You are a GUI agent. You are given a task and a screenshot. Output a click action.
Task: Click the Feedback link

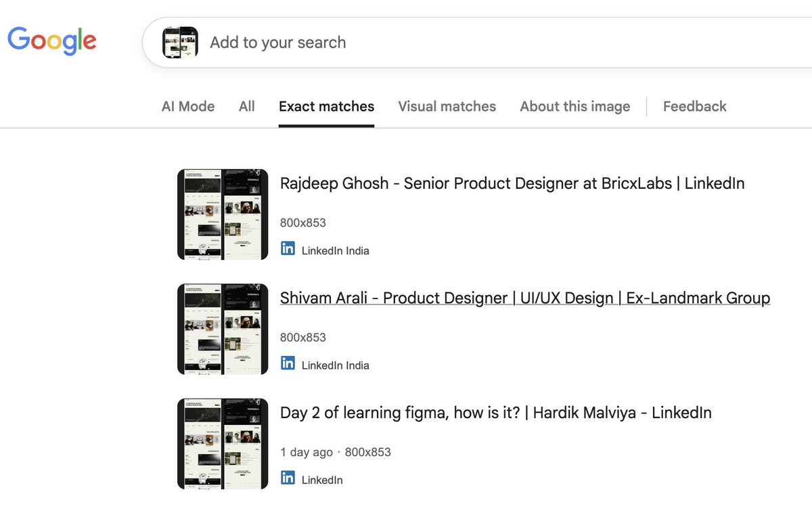coord(695,106)
